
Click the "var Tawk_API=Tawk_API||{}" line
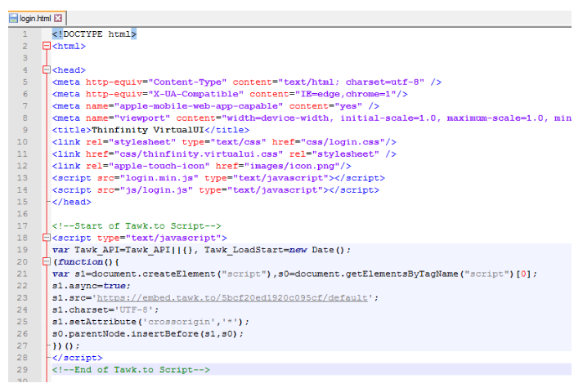point(201,250)
